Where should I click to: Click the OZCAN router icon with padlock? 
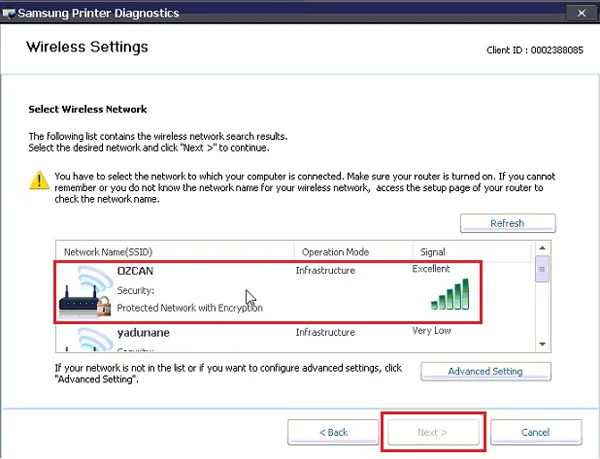tap(85, 291)
